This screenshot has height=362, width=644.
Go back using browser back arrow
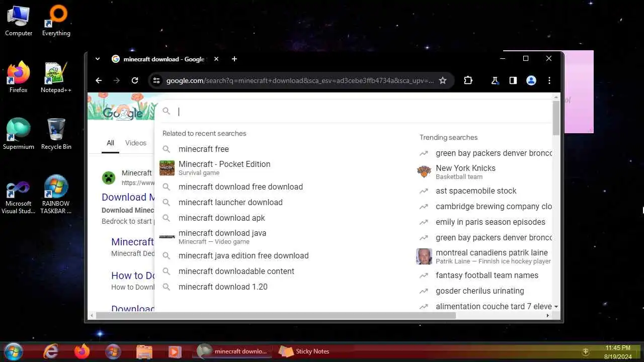[x=99, y=80]
